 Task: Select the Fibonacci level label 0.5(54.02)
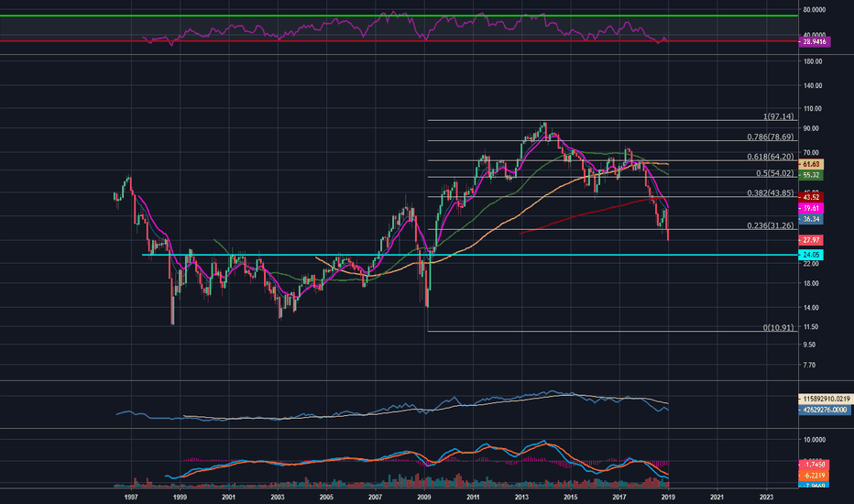pyautogui.click(x=774, y=173)
